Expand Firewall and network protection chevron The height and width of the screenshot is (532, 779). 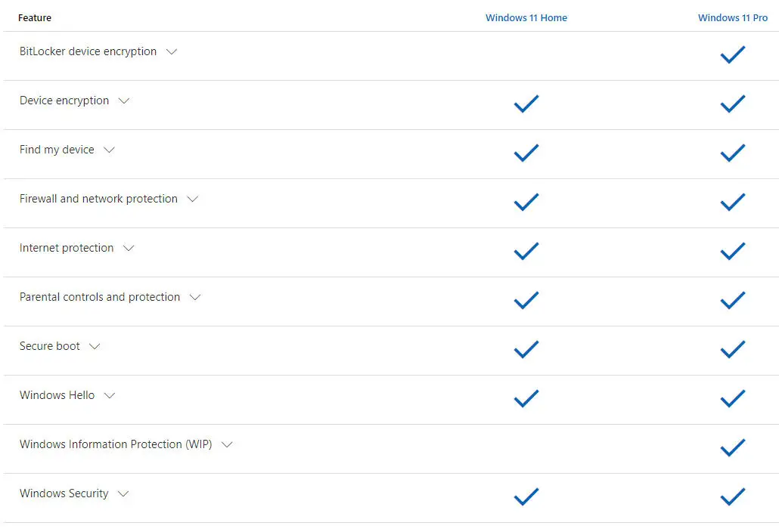[192, 199]
